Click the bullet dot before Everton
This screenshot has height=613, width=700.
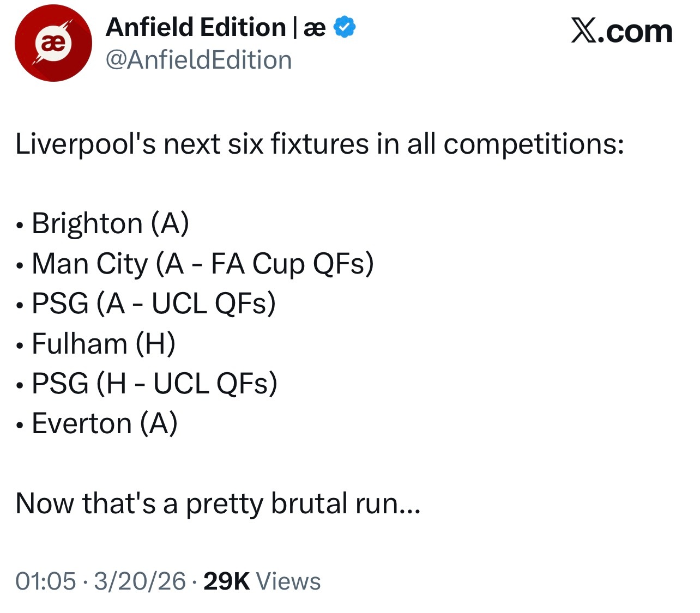tap(20, 425)
